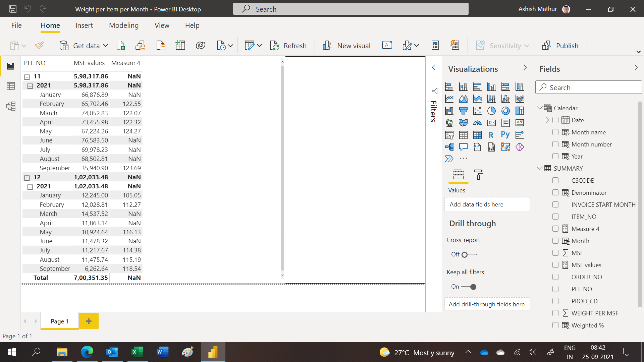Select the Matrix visualization icon

tap(477, 135)
